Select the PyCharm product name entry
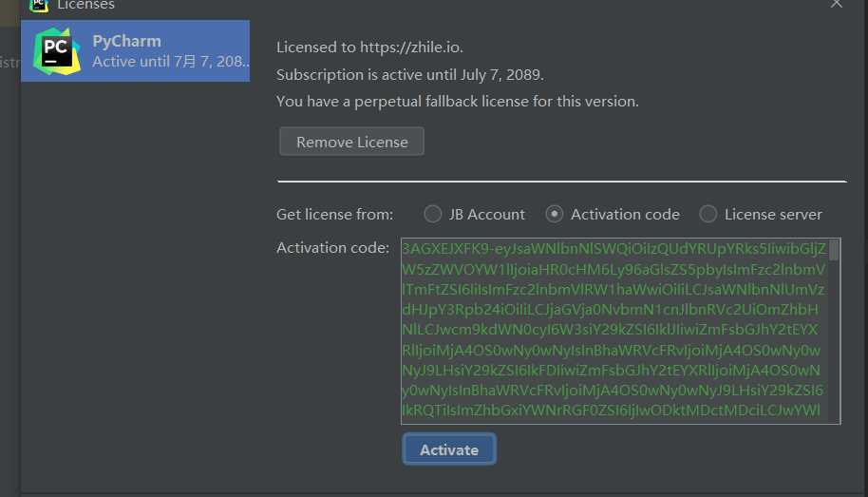The width and height of the screenshot is (868, 497). click(135, 51)
